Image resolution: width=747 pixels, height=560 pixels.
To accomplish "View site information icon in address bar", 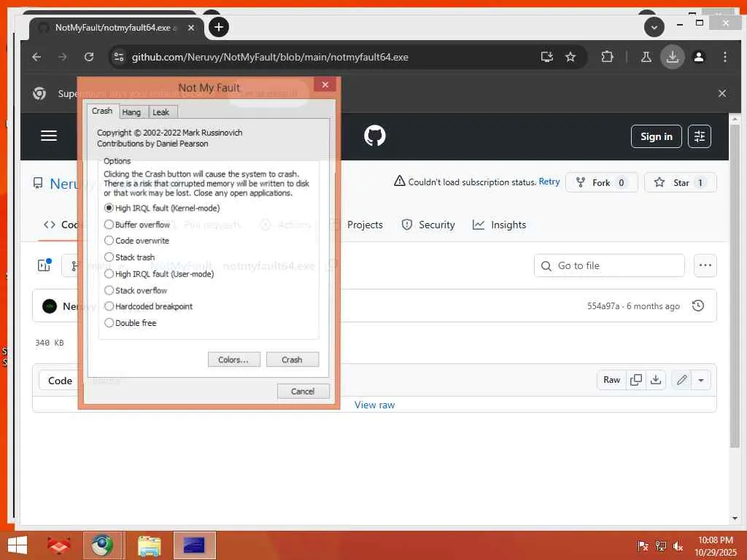I will pyautogui.click(x=118, y=57).
